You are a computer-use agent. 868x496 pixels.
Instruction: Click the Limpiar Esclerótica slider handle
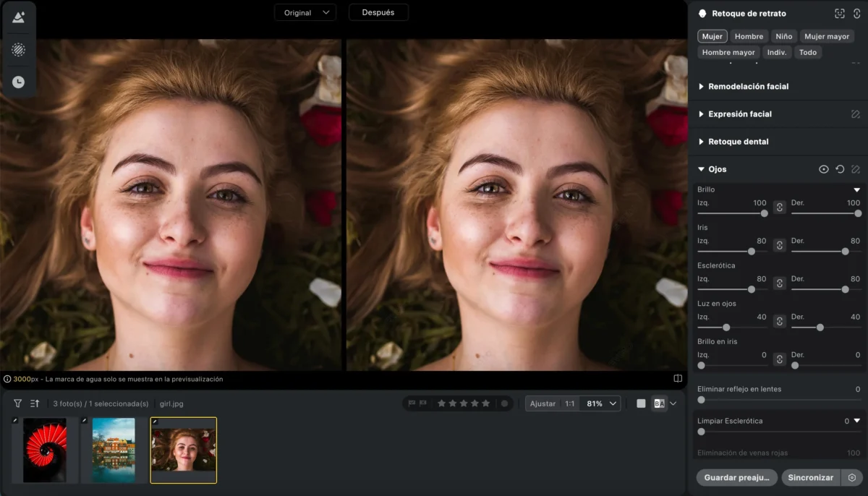point(701,432)
